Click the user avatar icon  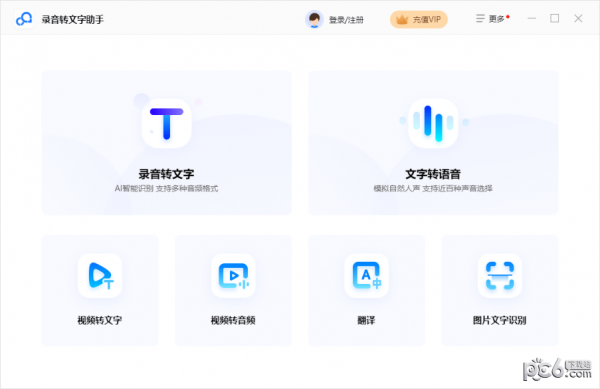click(x=314, y=19)
